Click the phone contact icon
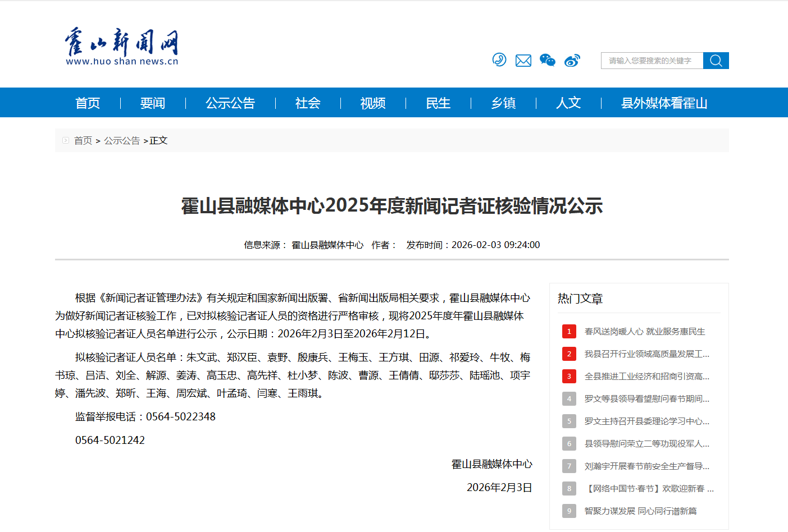The width and height of the screenshot is (788, 532). tap(499, 59)
